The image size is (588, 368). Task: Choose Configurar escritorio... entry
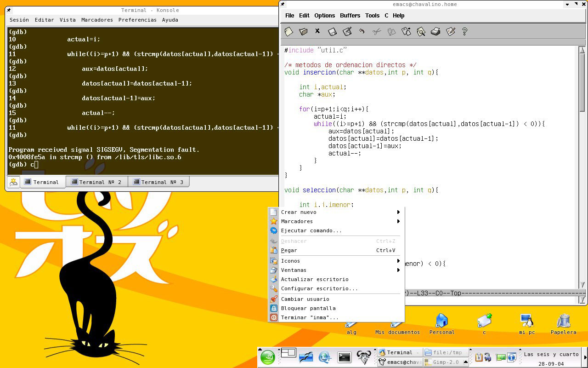pyautogui.click(x=336, y=288)
